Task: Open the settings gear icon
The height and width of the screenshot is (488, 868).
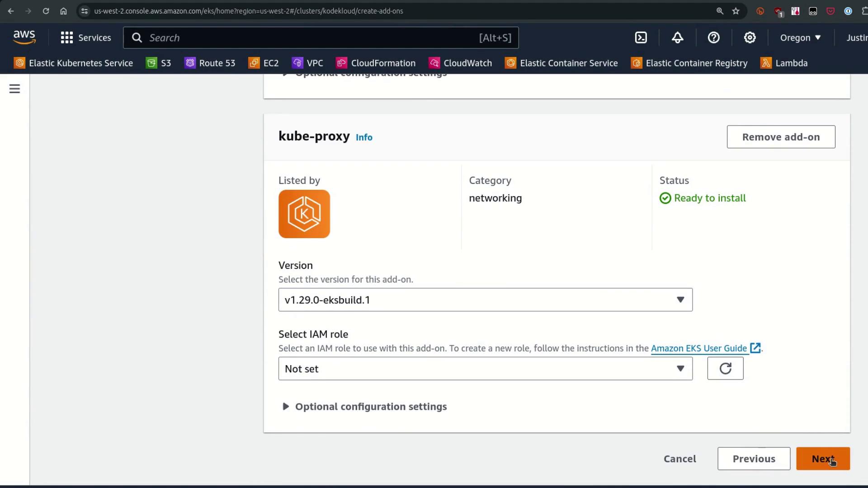Action: [x=750, y=38]
